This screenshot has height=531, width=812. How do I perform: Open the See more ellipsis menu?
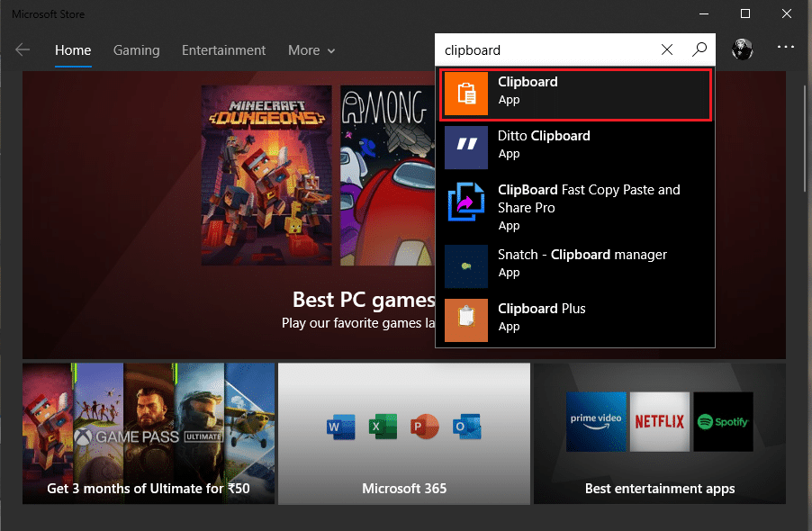[x=785, y=47]
